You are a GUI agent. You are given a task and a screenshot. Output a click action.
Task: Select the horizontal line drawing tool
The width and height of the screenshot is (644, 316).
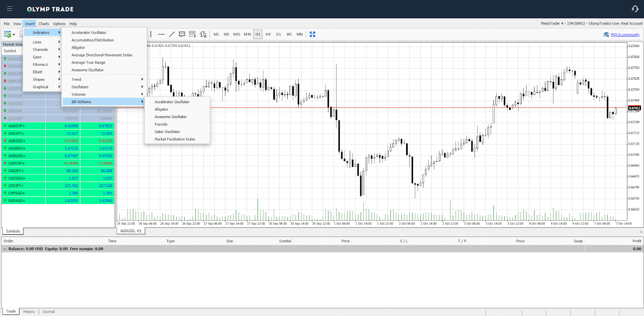click(x=161, y=34)
